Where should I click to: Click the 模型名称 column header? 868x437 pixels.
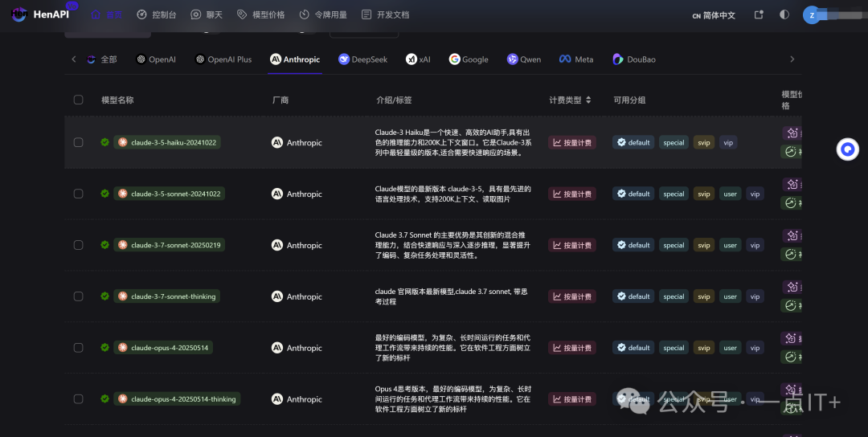pos(117,100)
